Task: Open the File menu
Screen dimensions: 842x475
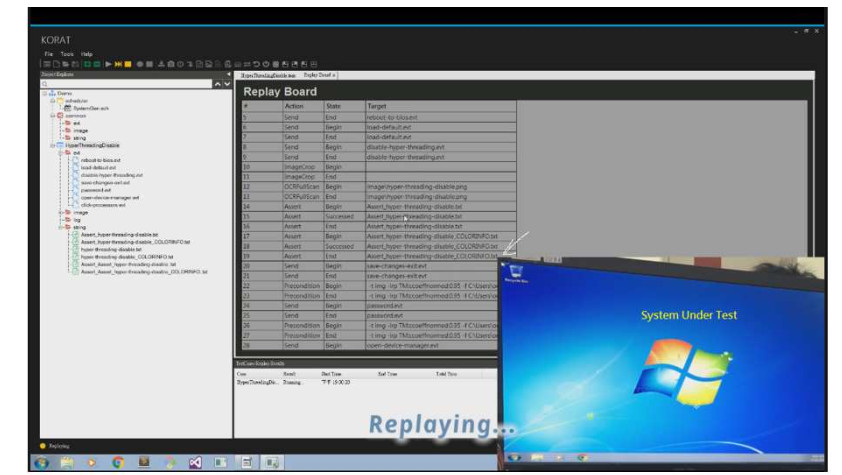Action: (48, 53)
